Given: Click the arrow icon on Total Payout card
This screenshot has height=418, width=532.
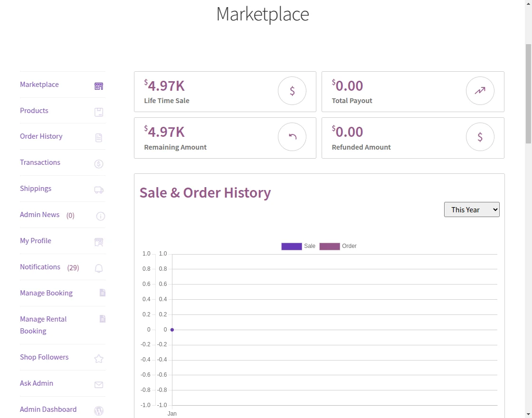Looking at the screenshot, I should coord(480,91).
